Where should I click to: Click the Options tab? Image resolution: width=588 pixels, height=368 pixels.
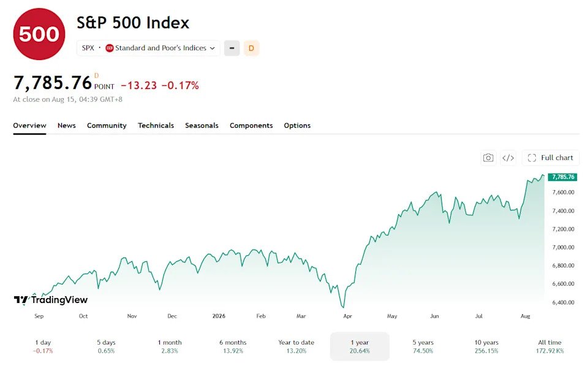click(297, 125)
